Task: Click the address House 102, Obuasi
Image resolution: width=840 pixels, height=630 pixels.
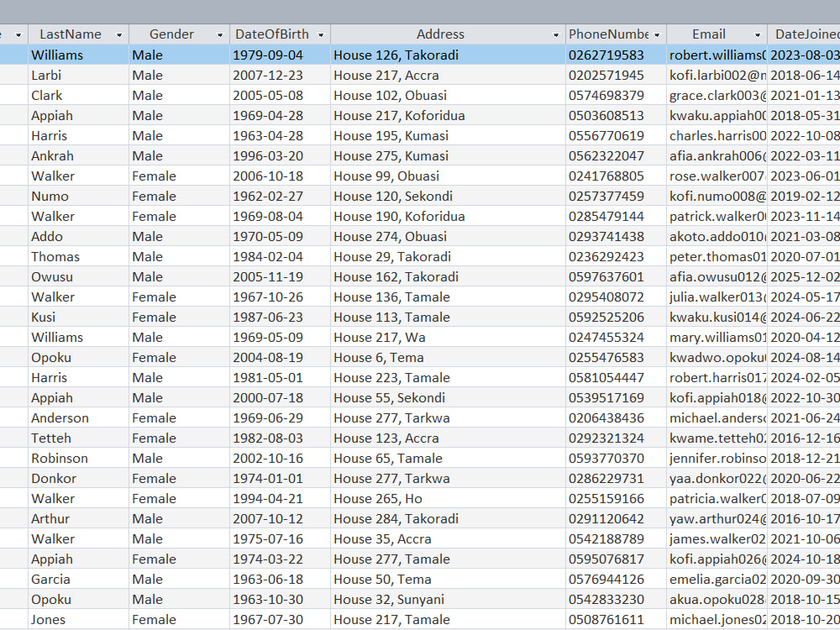Action: pos(448,96)
